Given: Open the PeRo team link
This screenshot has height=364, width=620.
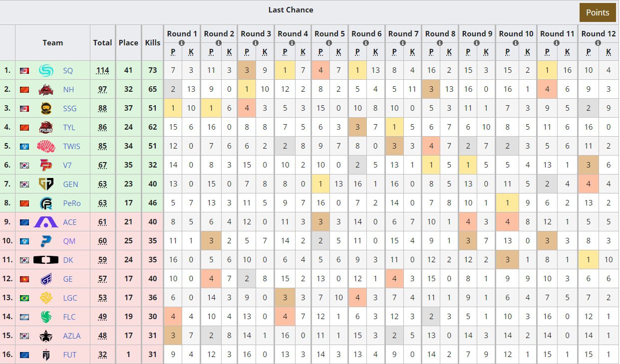Looking at the screenshot, I should pos(71,203).
